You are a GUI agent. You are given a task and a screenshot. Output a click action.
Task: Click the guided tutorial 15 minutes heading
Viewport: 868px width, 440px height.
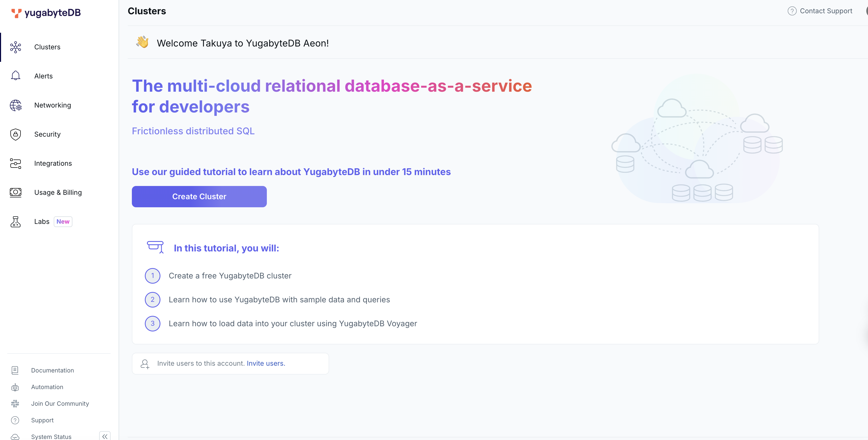[291, 172]
